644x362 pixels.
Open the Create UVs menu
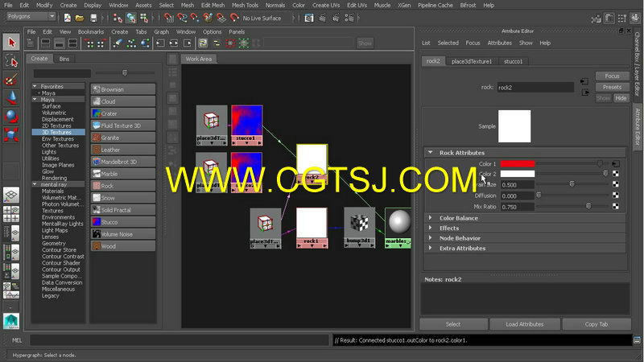pyautogui.click(x=326, y=5)
